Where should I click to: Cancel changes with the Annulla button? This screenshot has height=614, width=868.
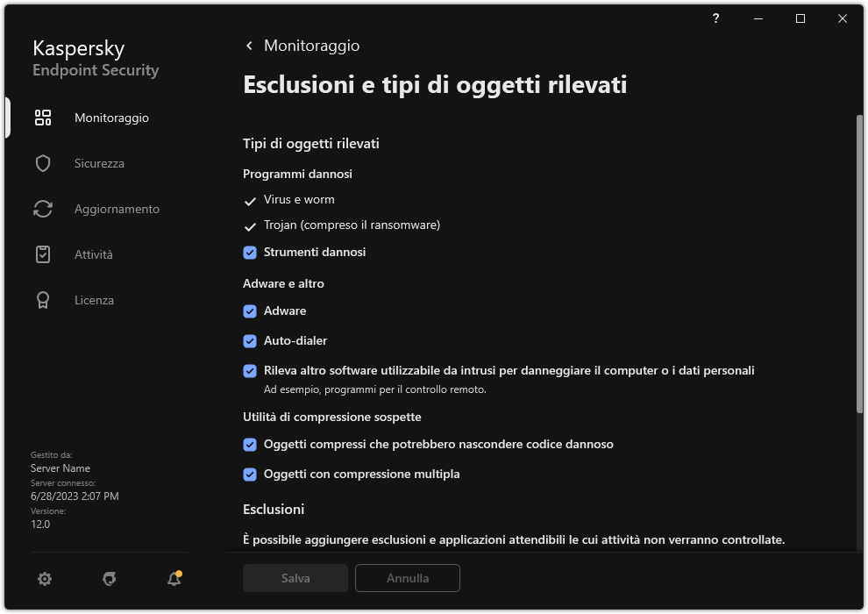(407, 578)
